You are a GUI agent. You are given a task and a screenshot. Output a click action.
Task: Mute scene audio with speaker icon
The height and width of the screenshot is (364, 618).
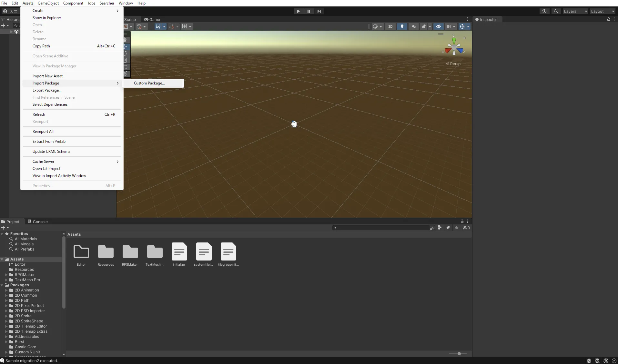[x=413, y=26]
